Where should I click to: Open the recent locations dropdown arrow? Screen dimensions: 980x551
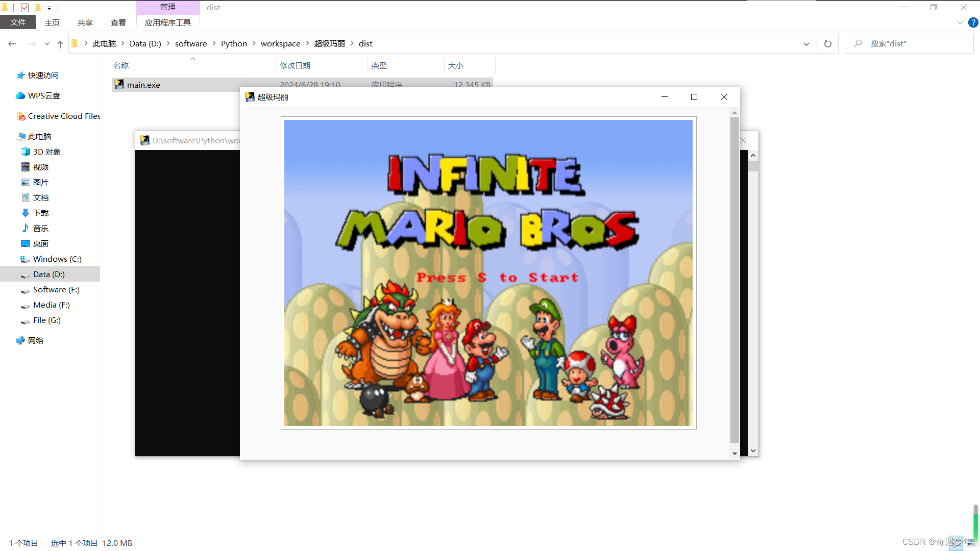[x=47, y=44]
